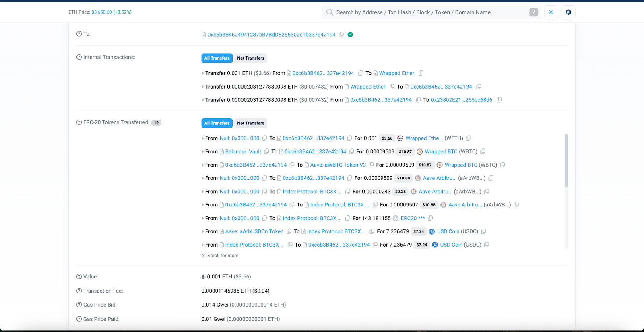644x332 pixels.
Task: Click the ERC-20 transfers list scrollbar
Action: pos(566,161)
